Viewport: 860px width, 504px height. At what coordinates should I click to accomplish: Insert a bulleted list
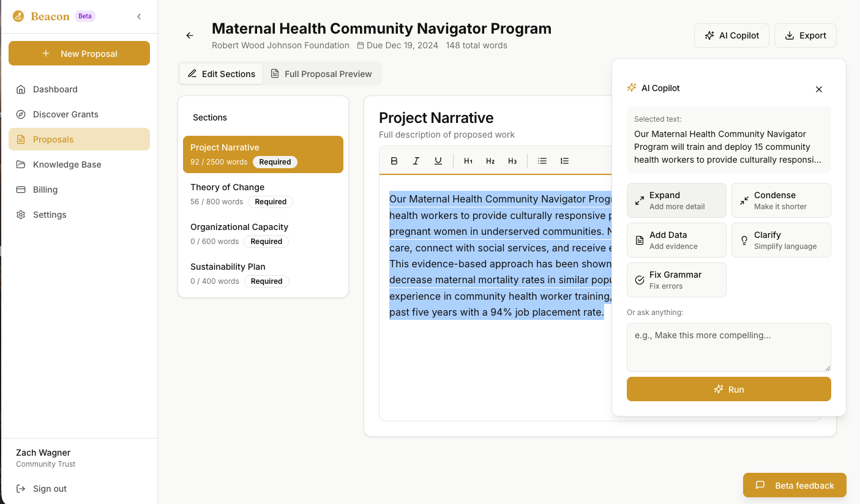(x=542, y=161)
